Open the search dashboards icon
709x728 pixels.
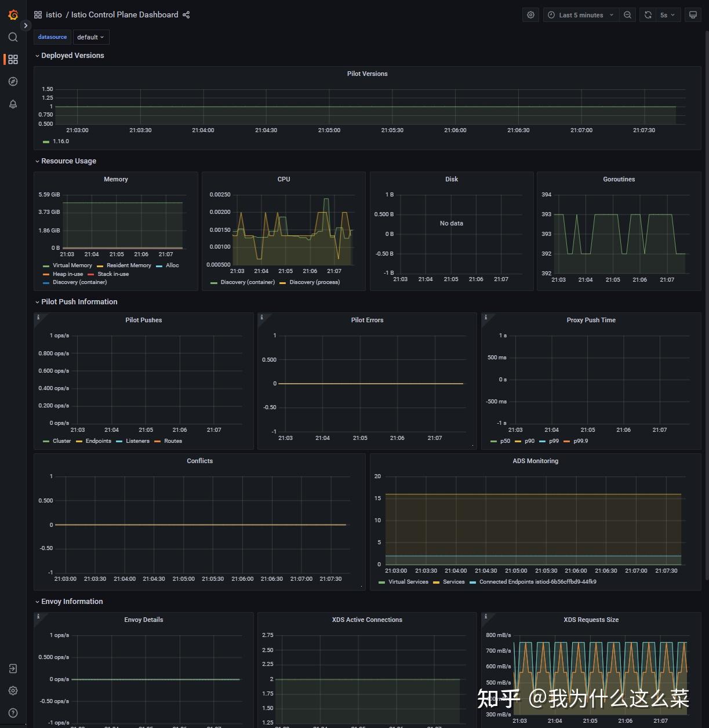(x=13, y=37)
